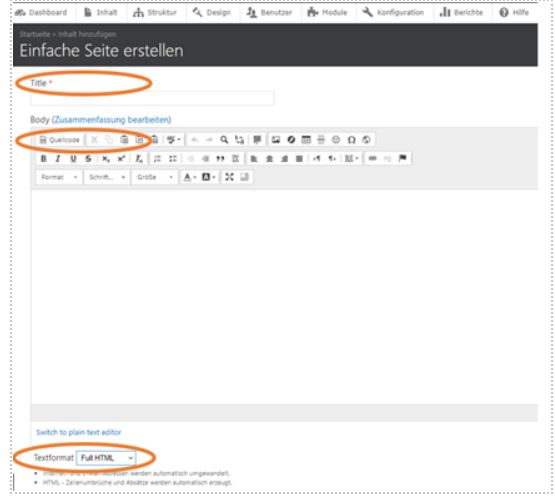The width and height of the screenshot is (555, 496).
Task: Insert block quote in editor
Action: click(x=220, y=159)
